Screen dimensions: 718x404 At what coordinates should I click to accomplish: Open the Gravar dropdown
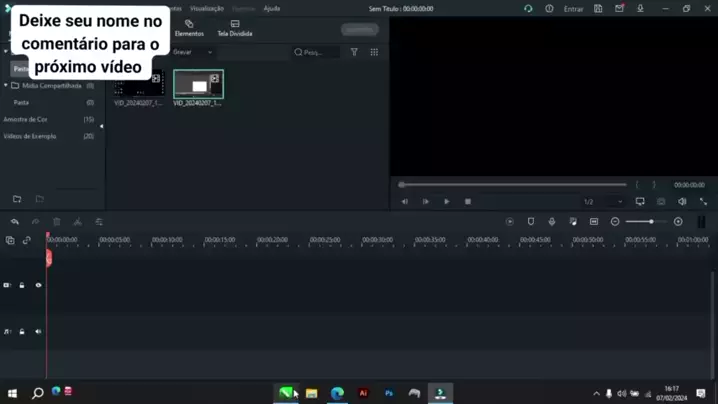coord(193,52)
